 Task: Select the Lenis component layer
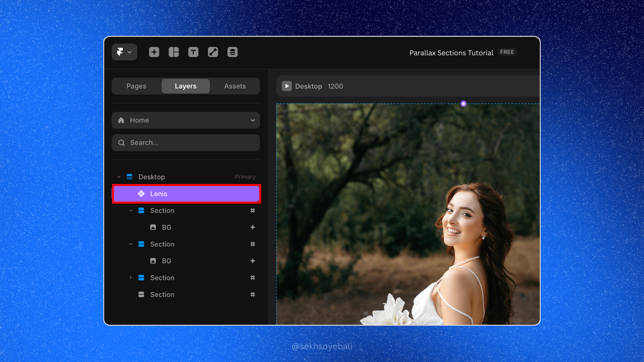[x=186, y=194]
